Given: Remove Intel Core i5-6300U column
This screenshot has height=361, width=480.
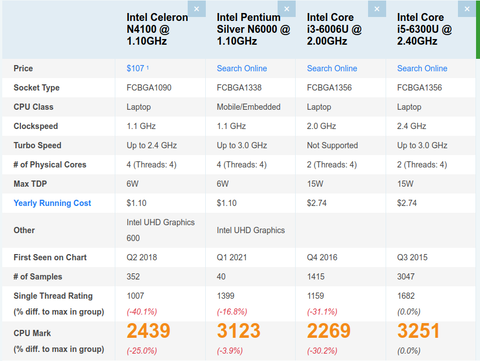Looking at the screenshot, I should (x=467, y=9).
